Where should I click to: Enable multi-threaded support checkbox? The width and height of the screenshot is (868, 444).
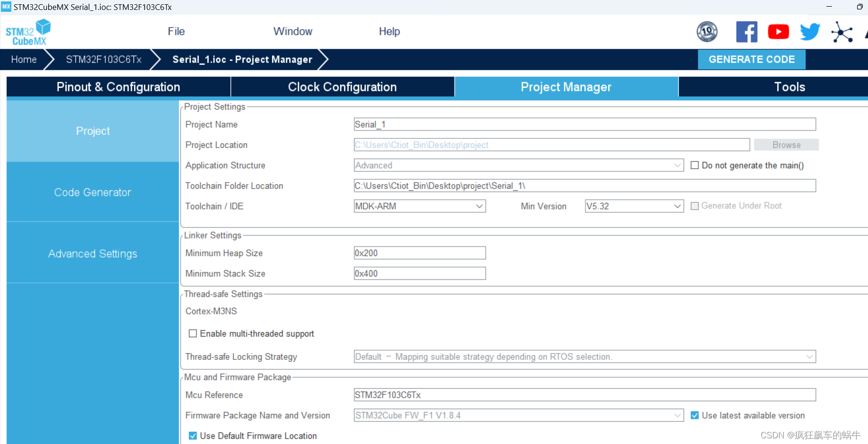193,333
